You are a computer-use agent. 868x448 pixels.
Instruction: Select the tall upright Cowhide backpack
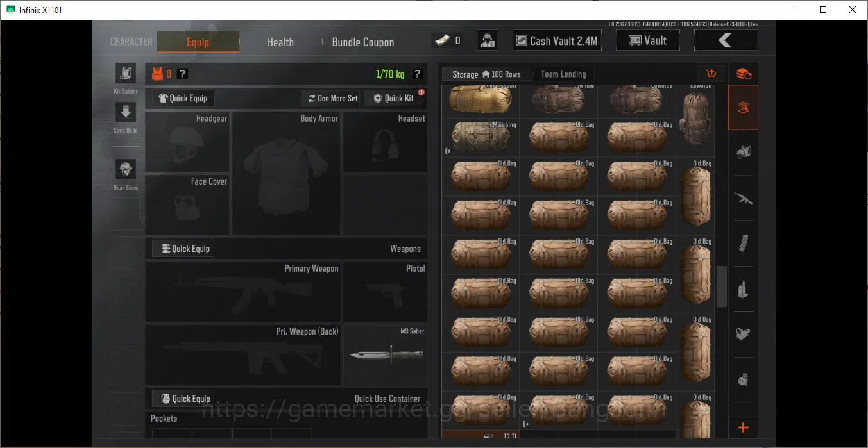696,120
